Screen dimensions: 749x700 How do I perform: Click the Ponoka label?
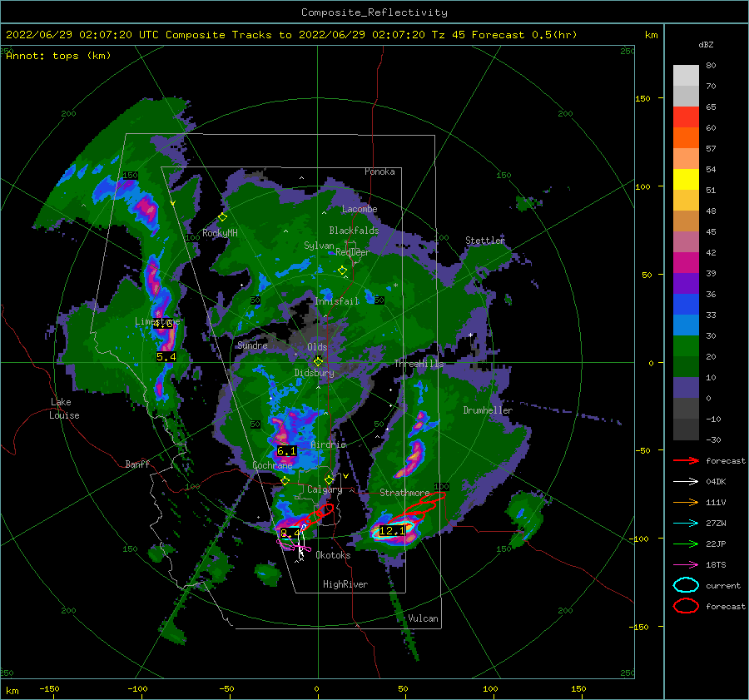point(379,171)
